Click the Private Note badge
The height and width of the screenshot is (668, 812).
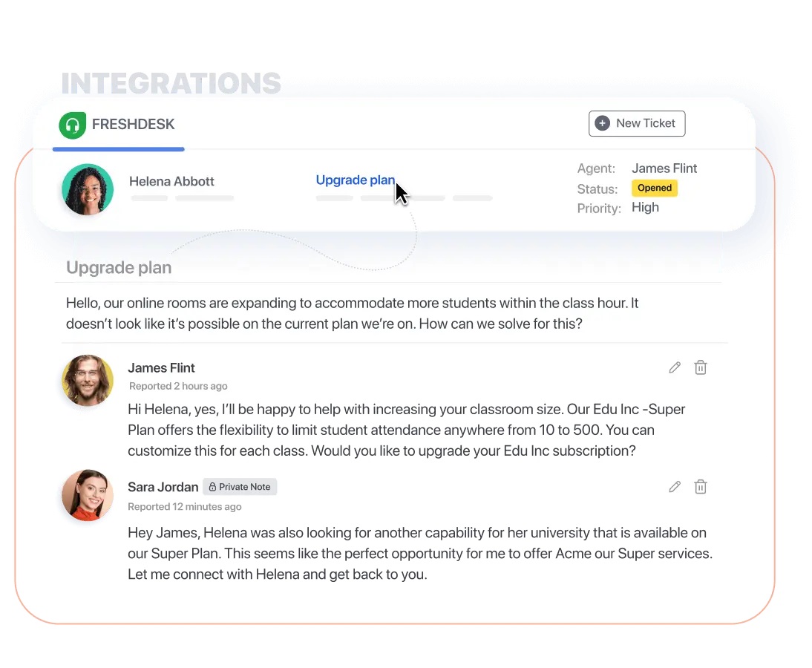pos(240,487)
